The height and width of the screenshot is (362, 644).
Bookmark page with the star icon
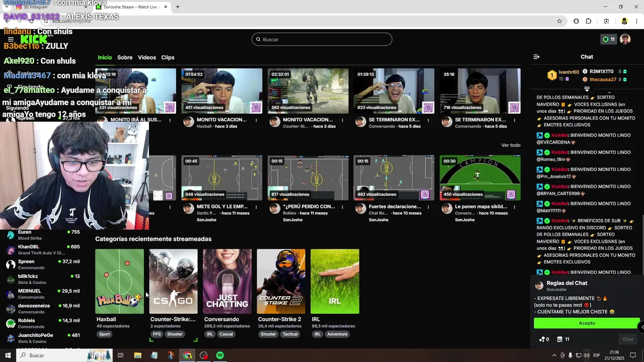click(x=559, y=21)
